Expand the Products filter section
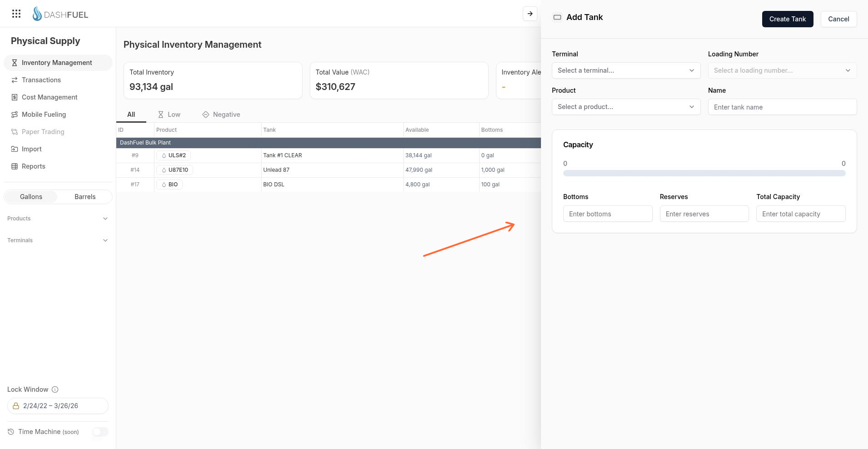 pos(58,219)
